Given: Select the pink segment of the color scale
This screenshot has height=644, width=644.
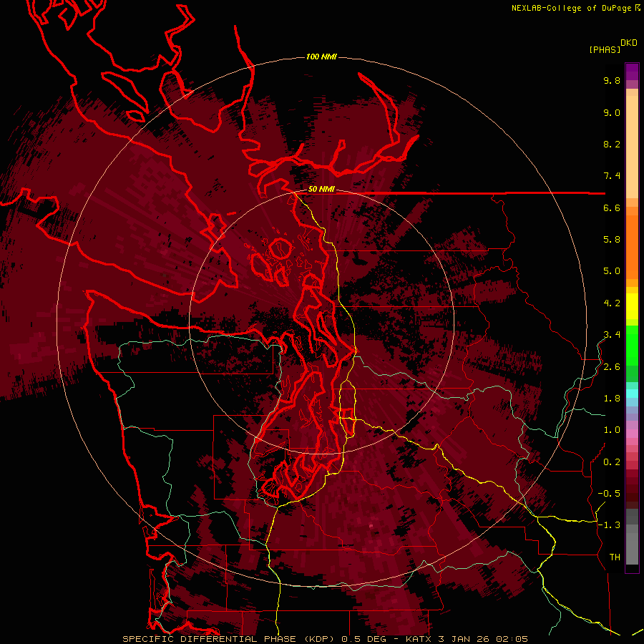Looking at the screenshot, I should (632, 434).
